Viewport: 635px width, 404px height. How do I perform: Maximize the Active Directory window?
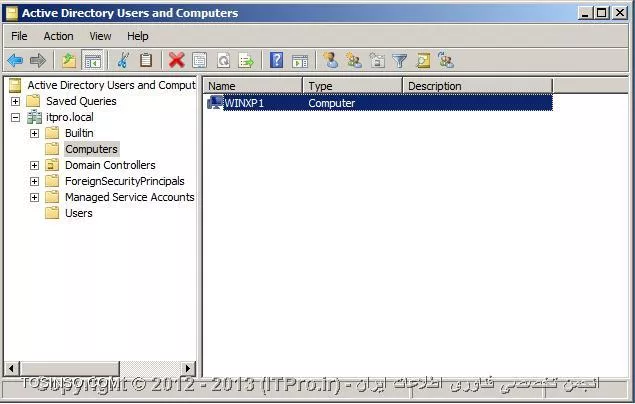[x=602, y=13]
